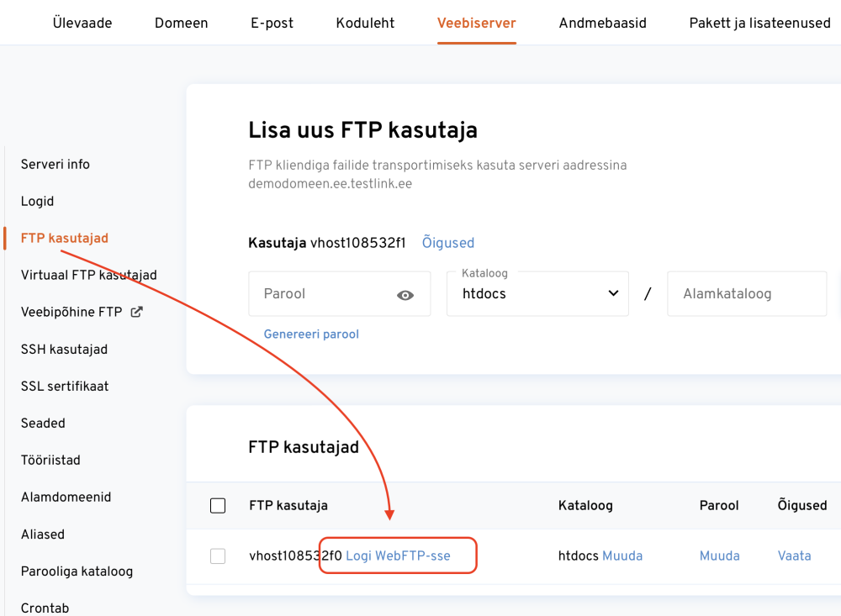The height and width of the screenshot is (616, 841).
Task: Click Logi WebFTP-sse link
Action: pyautogui.click(x=398, y=555)
